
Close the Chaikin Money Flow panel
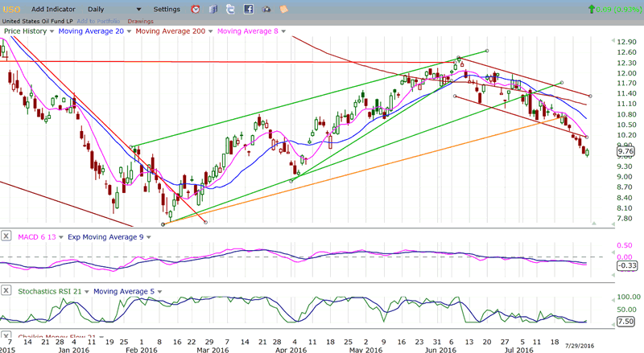6,336
